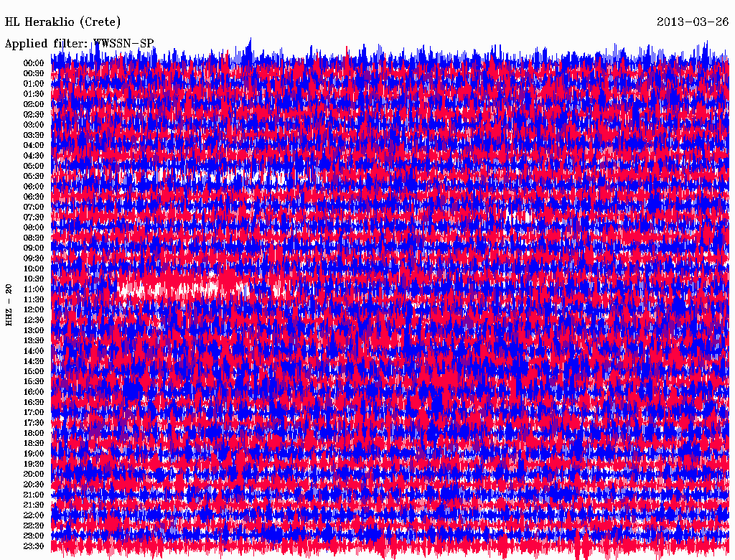735x560 pixels.
Task: Click the 21:30 time row label
Action: (x=34, y=505)
